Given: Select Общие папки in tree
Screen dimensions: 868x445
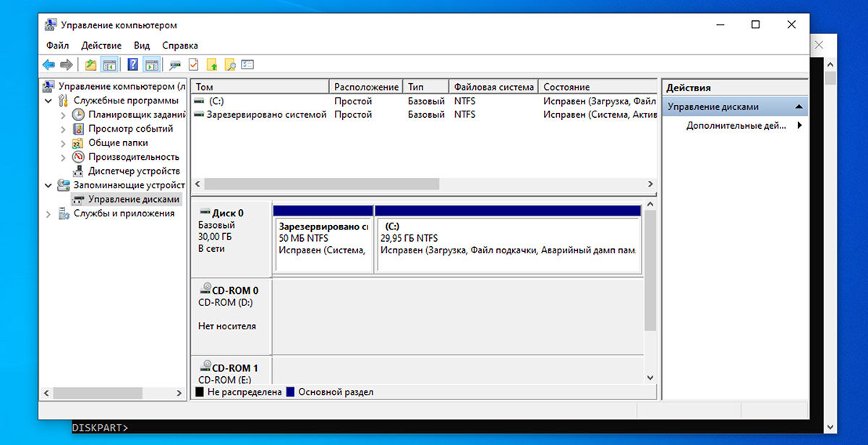Looking at the screenshot, I should coord(118,143).
